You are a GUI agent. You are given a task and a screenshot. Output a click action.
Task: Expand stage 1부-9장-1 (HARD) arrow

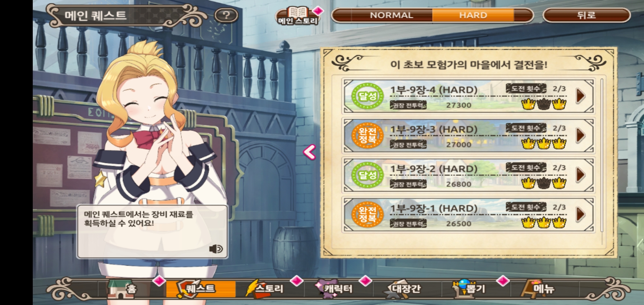580,214
